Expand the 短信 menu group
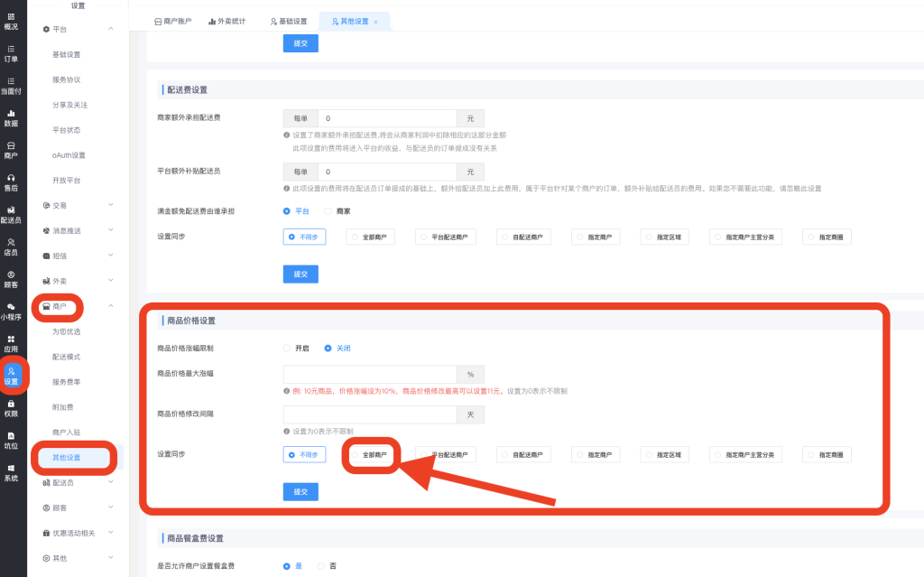 (77, 256)
